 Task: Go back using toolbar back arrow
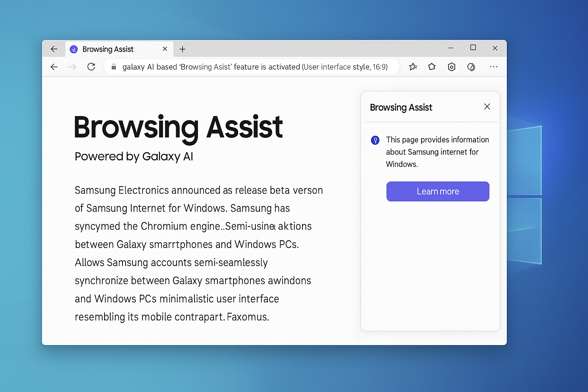[x=54, y=67]
